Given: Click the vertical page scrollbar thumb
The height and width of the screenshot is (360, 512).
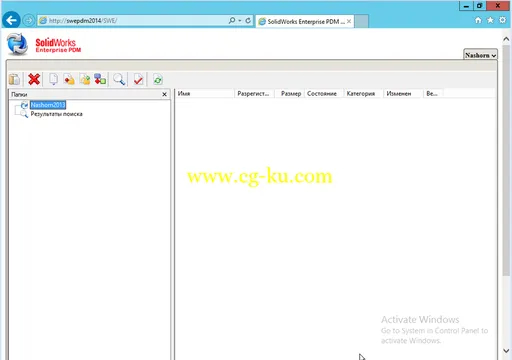Looking at the screenshot, I should tap(506, 160).
